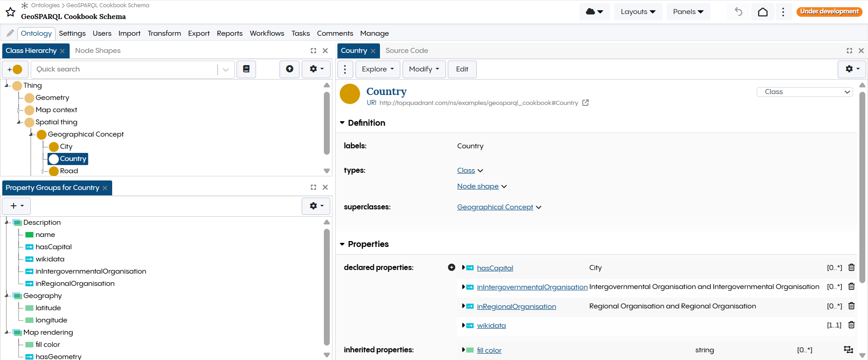The width and height of the screenshot is (868, 360).
Task: Collapse the Definition section
Action: (x=342, y=123)
